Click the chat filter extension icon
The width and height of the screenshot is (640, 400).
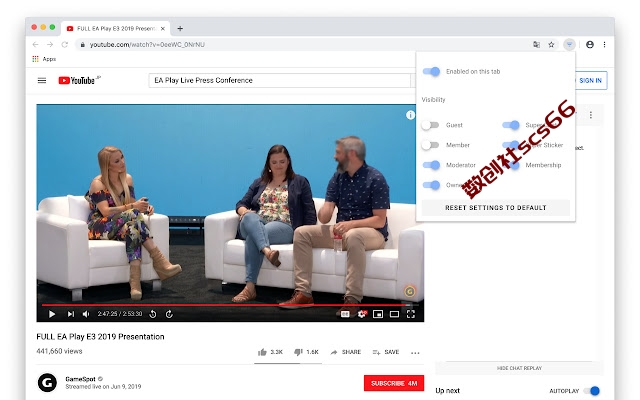(x=569, y=44)
